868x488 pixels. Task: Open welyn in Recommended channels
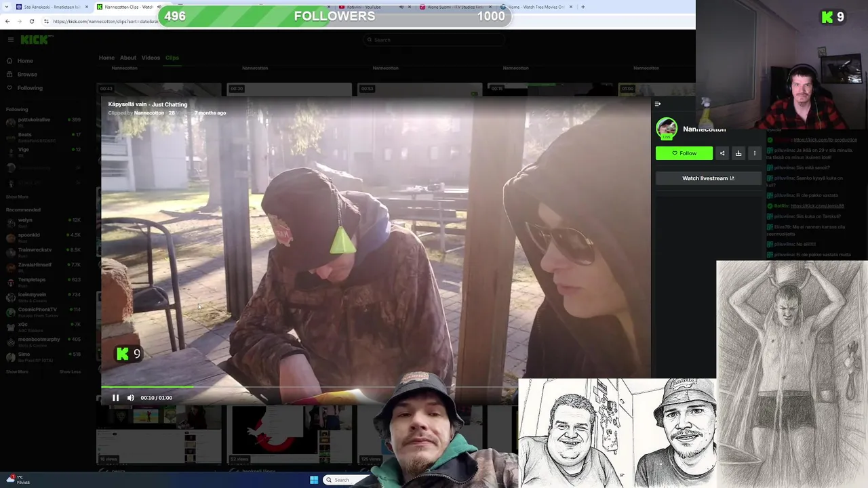point(43,222)
